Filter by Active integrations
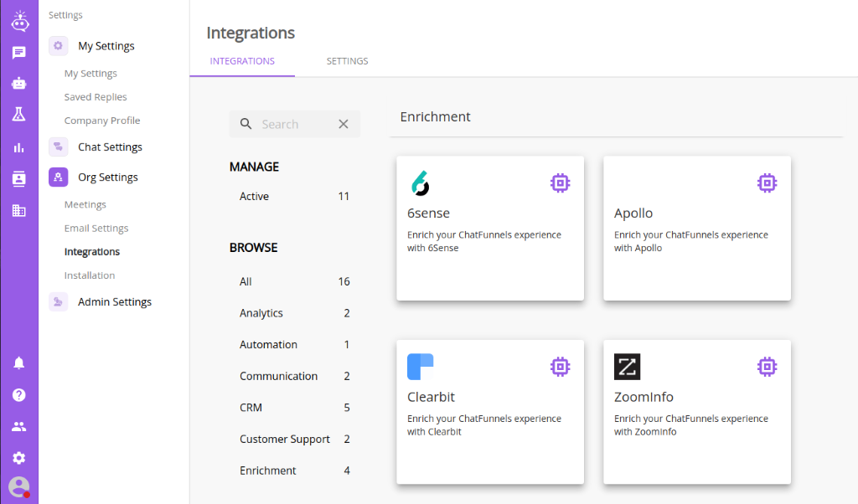 click(294, 196)
